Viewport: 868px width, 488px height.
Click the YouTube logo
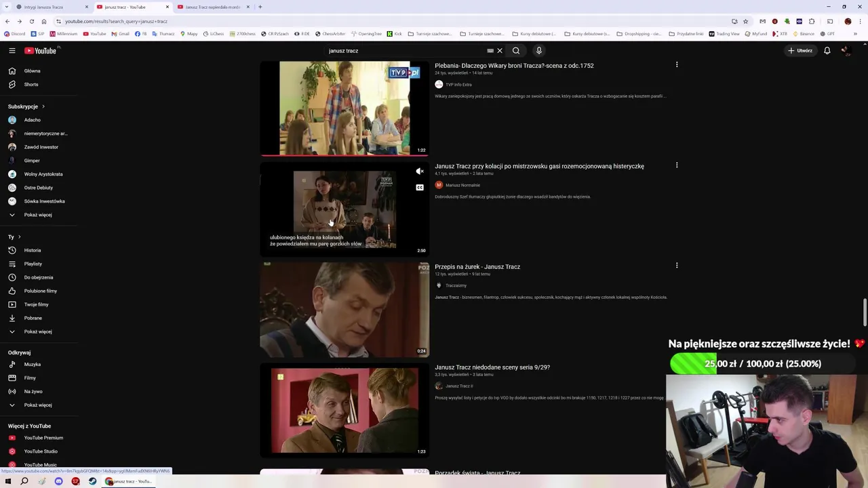(x=41, y=51)
